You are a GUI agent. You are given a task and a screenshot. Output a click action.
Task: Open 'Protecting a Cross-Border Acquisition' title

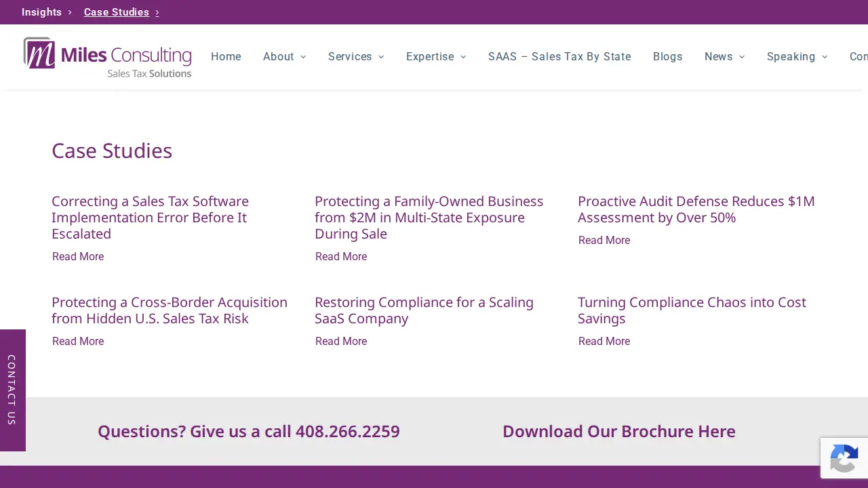click(170, 310)
